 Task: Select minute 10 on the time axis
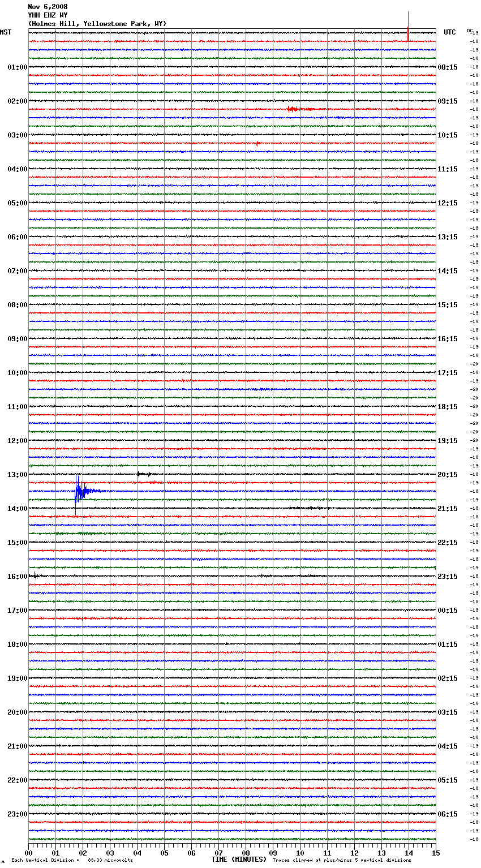300,853
